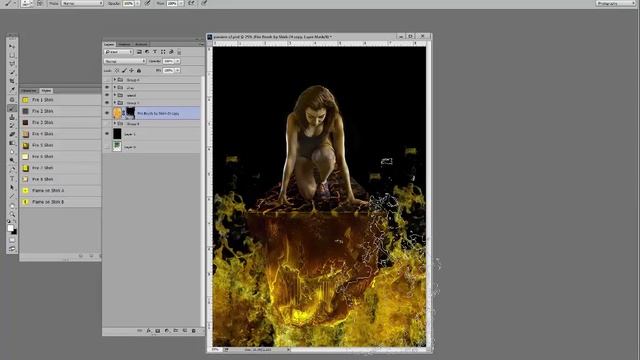The image size is (640, 360).
Task: Select the Gradient tool
Action: click(x=12, y=142)
